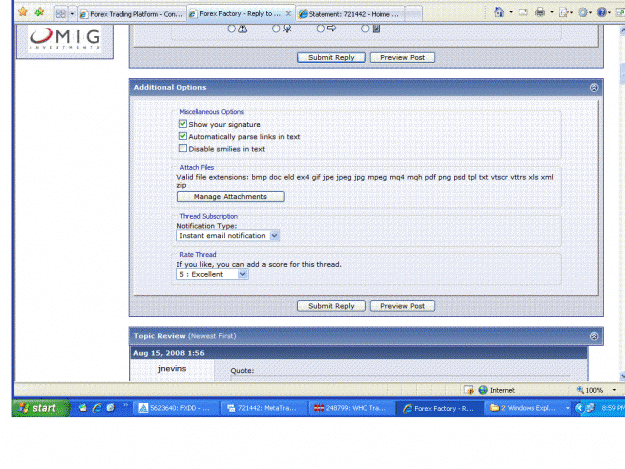Click the upper Preview Post button
625x469 pixels.
coord(402,57)
